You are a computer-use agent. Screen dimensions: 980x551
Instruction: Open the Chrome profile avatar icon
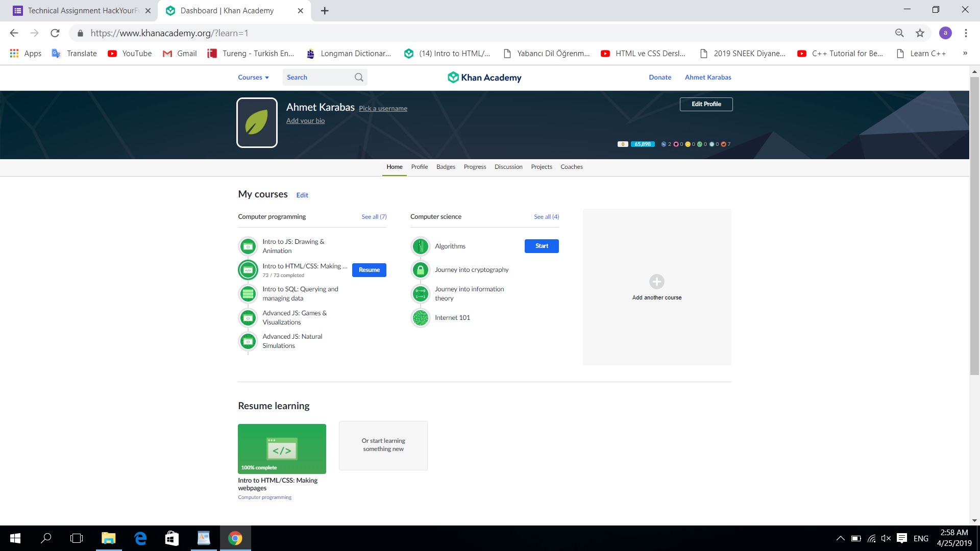coord(945,33)
